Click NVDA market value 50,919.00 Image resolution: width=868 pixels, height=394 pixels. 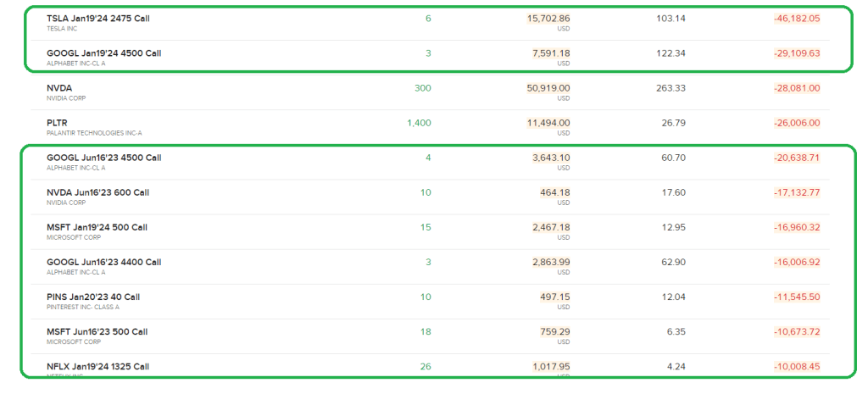pyautogui.click(x=548, y=88)
